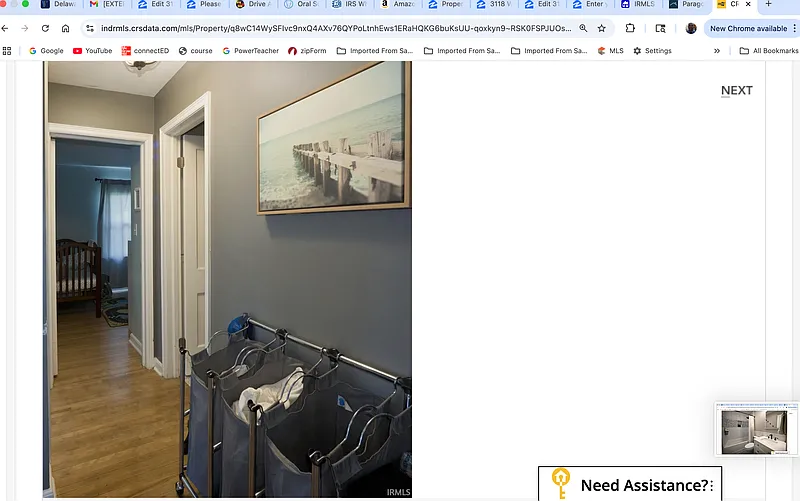Open the connectED bookmark
The width and height of the screenshot is (800, 501).
(145, 51)
